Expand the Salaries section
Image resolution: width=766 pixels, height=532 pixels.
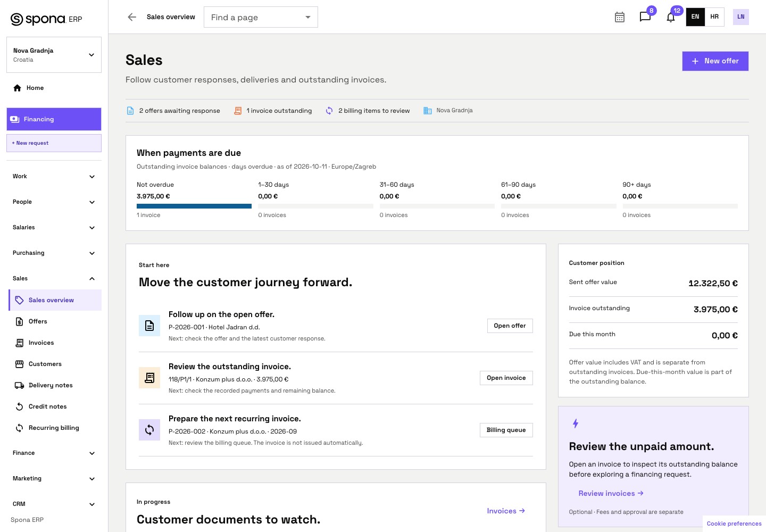click(54, 227)
